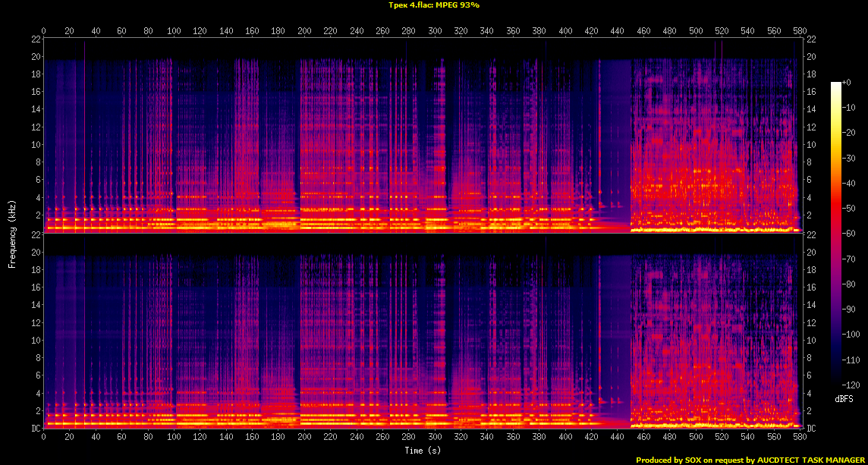
Task: Click the 100 mark on the bottom time axis
Action: 174,437
